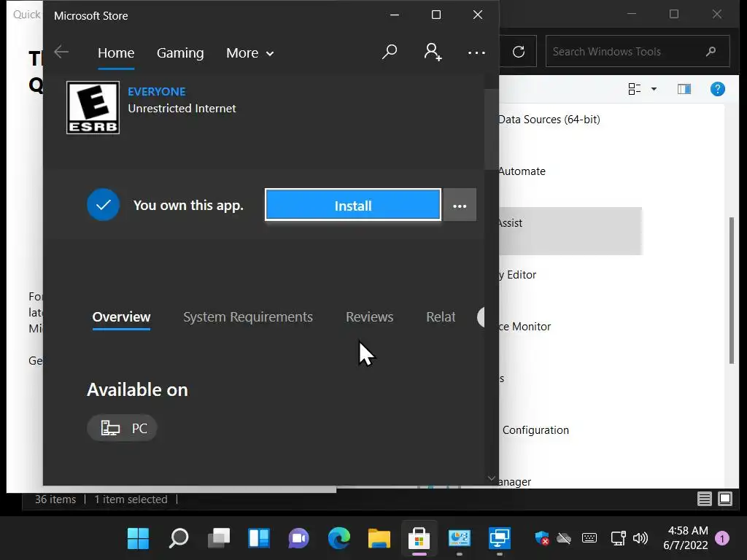Click the back arrow in Microsoft Store
747x560 pixels.
point(61,52)
